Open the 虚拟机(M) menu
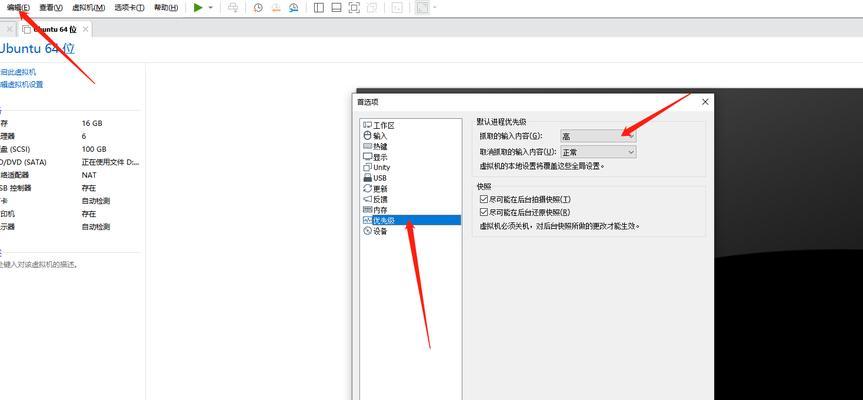Viewport: 863px width, 400px height. point(89,8)
